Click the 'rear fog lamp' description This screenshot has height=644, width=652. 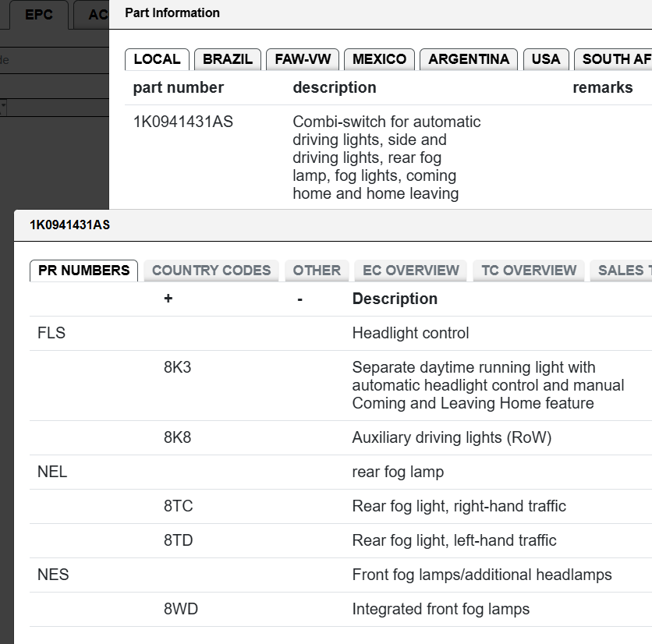click(x=398, y=472)
